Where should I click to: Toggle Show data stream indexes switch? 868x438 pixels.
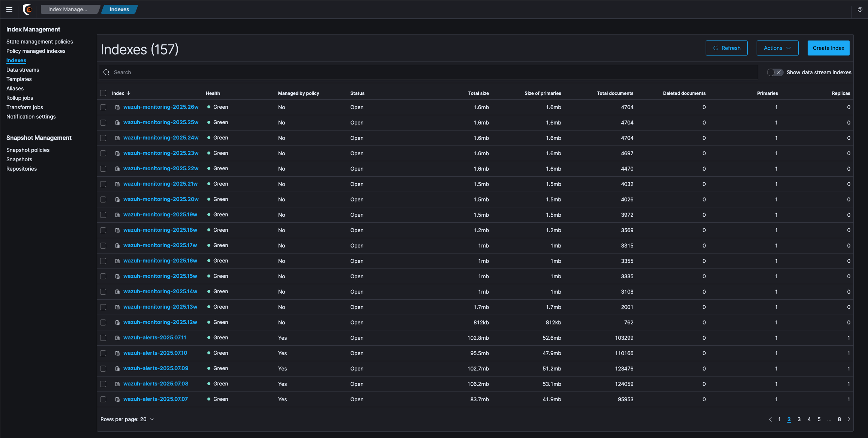[x=775, y=72]
